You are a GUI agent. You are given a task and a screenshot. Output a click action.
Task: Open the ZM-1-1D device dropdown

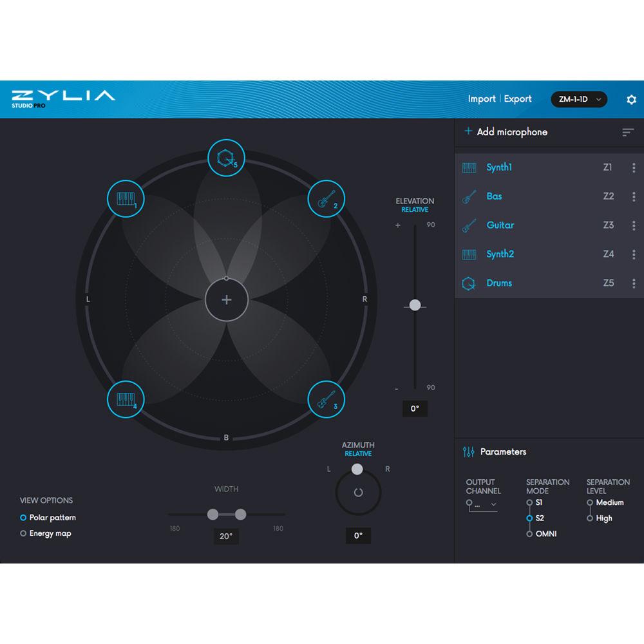578,99
